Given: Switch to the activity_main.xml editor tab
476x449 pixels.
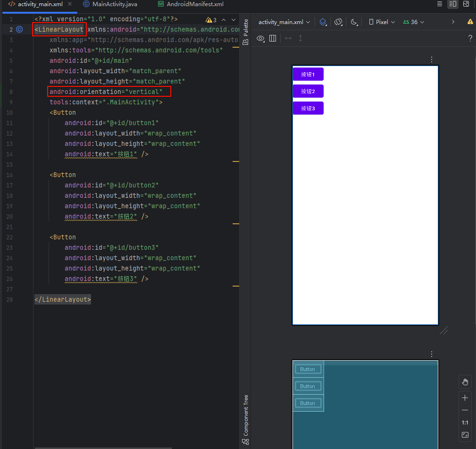Looking at the screenshot, I should pos(40,4).
